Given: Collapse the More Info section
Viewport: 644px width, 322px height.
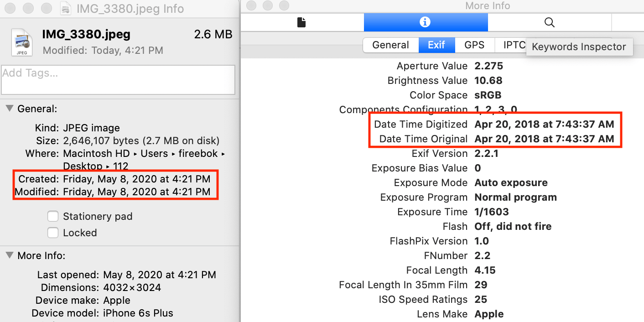Looking at the screenshot, I should (10, 255).
